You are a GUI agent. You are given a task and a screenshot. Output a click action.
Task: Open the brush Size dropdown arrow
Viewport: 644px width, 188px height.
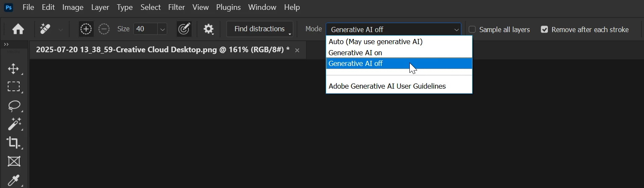click(162, 30)
